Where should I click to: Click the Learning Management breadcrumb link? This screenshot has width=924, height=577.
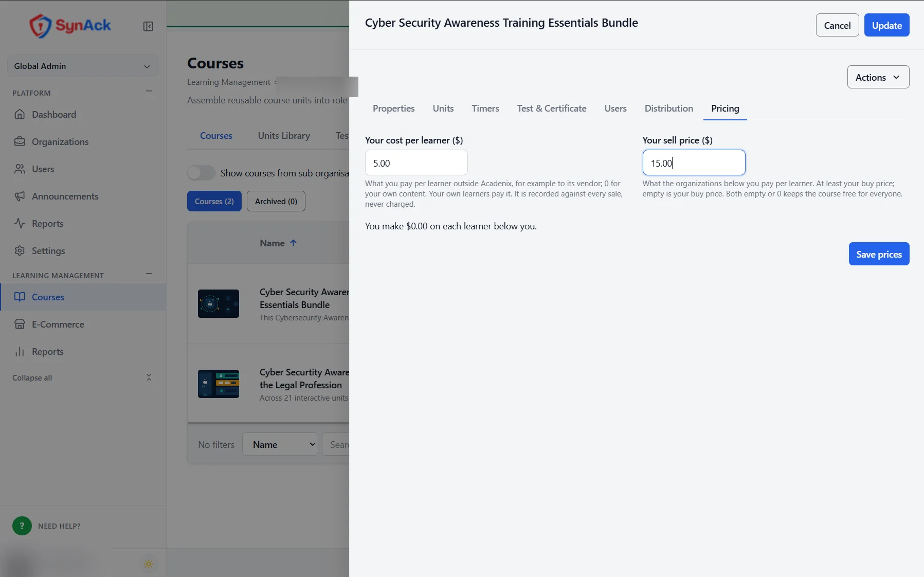coord(228,82)
